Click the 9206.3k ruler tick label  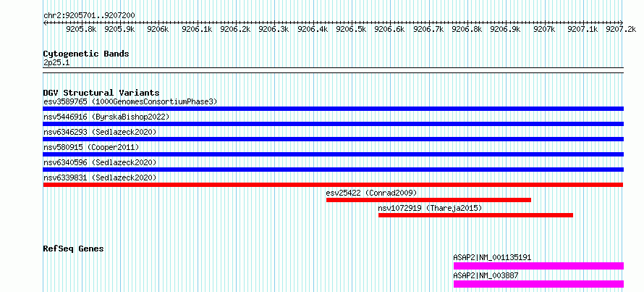tap(274, 29)
